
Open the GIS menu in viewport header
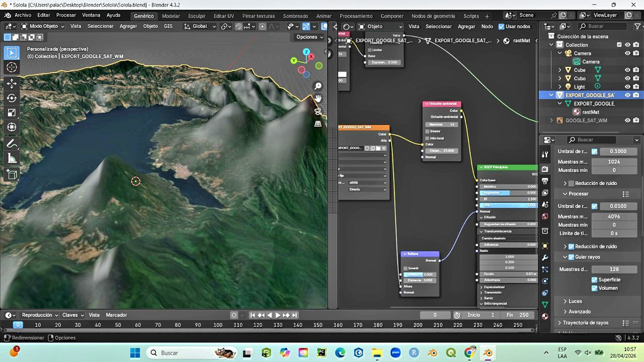(168, 26)
